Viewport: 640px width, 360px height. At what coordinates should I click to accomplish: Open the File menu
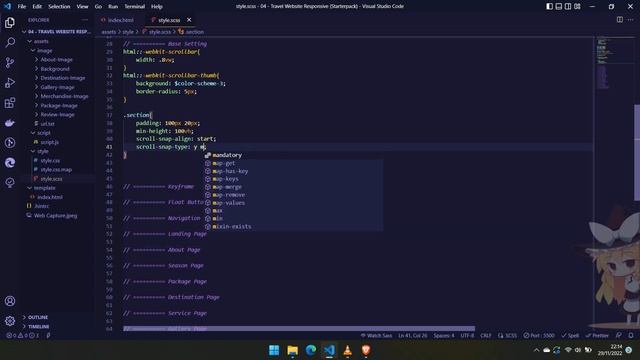pos(22,7)
